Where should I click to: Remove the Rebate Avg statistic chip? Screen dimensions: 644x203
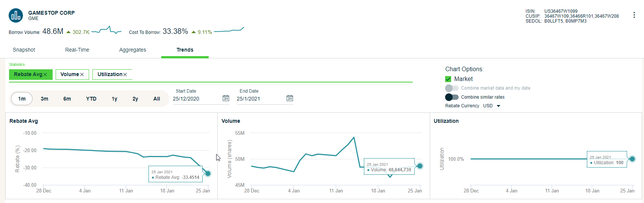click(x=45, y=75)
